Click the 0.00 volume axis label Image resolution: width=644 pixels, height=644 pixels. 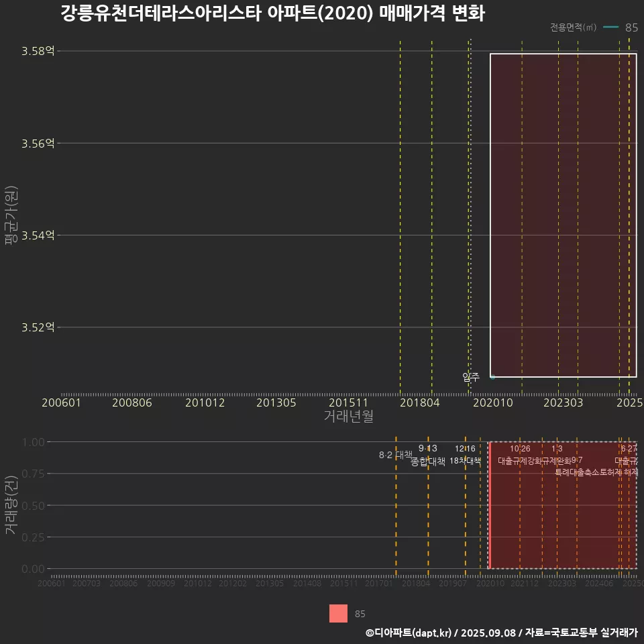click(x=33, y=569)
